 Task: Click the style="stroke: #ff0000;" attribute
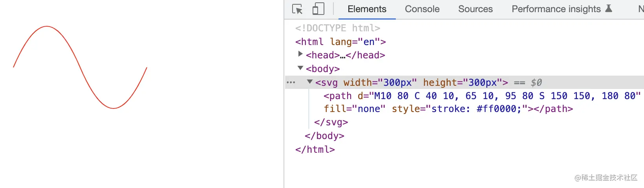tap(459, 109)
